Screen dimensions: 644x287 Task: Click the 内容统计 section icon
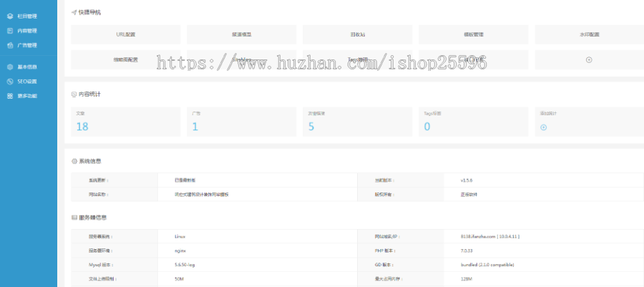74,94
